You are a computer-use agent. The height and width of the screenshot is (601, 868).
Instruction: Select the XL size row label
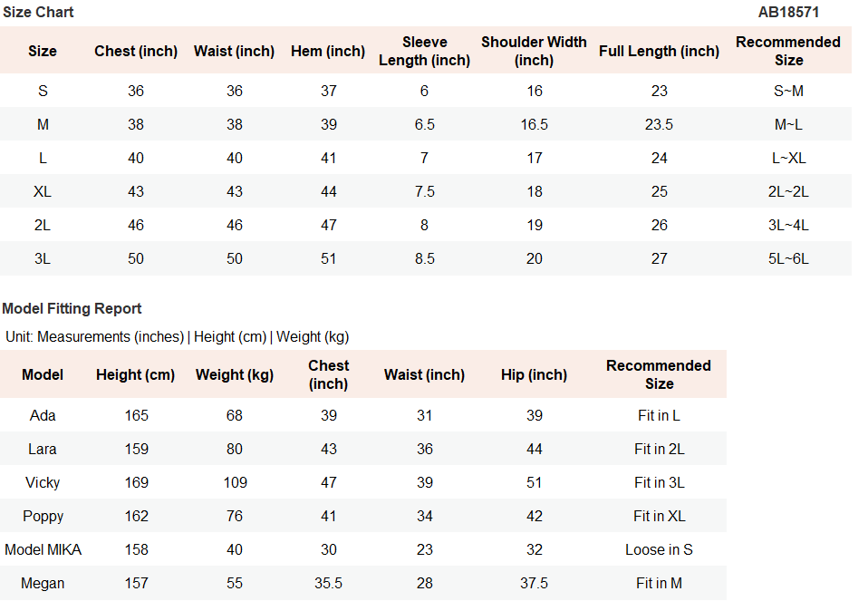point(42,191)
